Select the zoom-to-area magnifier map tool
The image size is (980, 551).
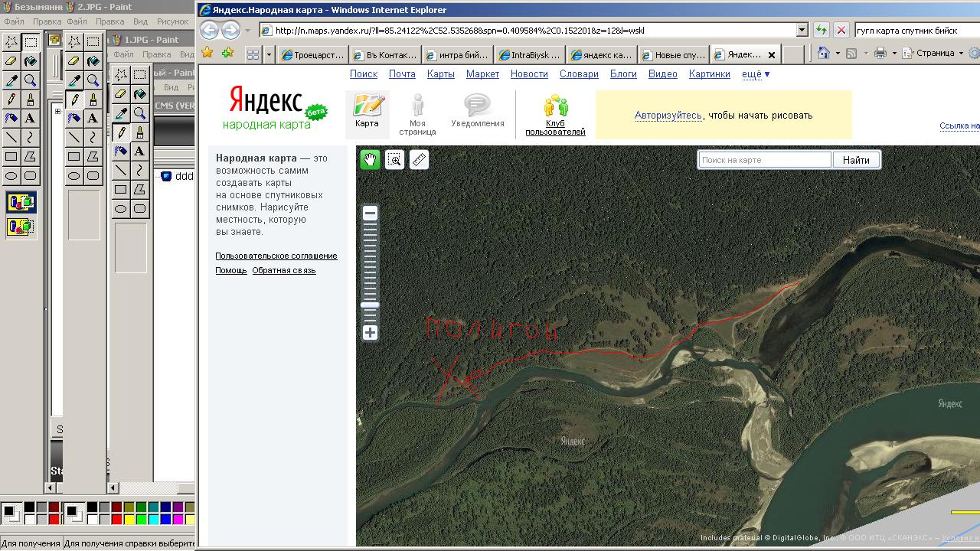(394, 160)
